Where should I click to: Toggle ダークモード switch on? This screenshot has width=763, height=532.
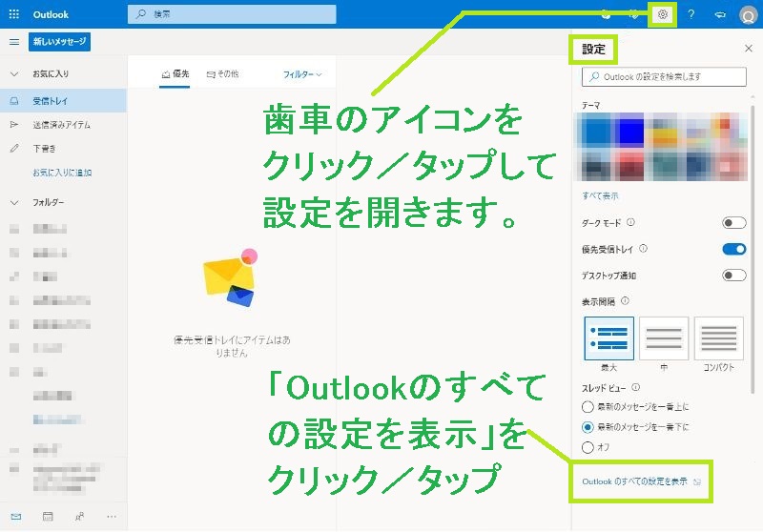click(x=733, y=223)
